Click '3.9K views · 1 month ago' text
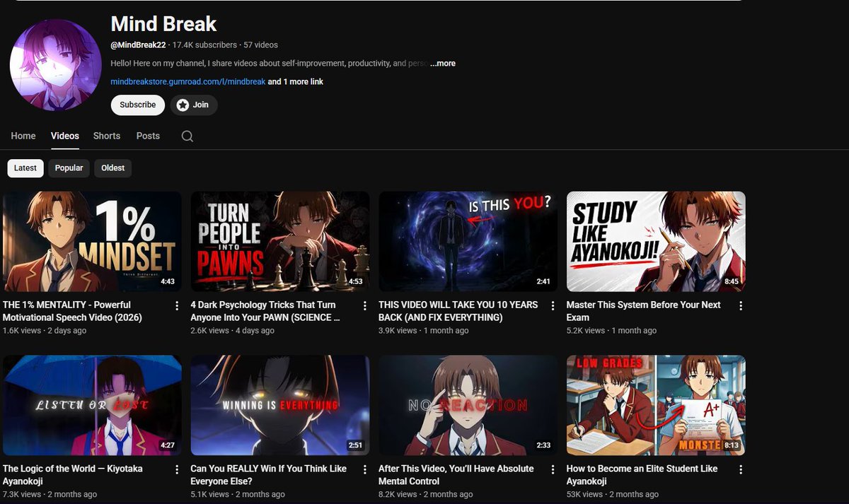 point(424,331)
